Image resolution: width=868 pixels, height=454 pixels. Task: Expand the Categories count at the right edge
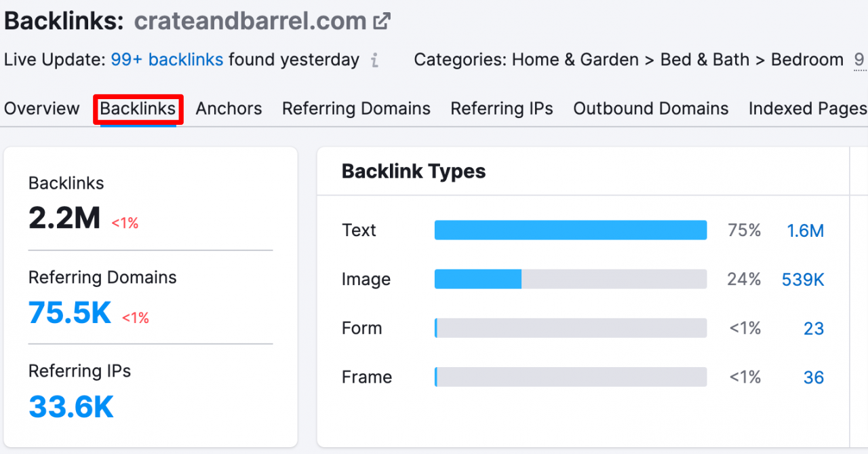(859, 60)
